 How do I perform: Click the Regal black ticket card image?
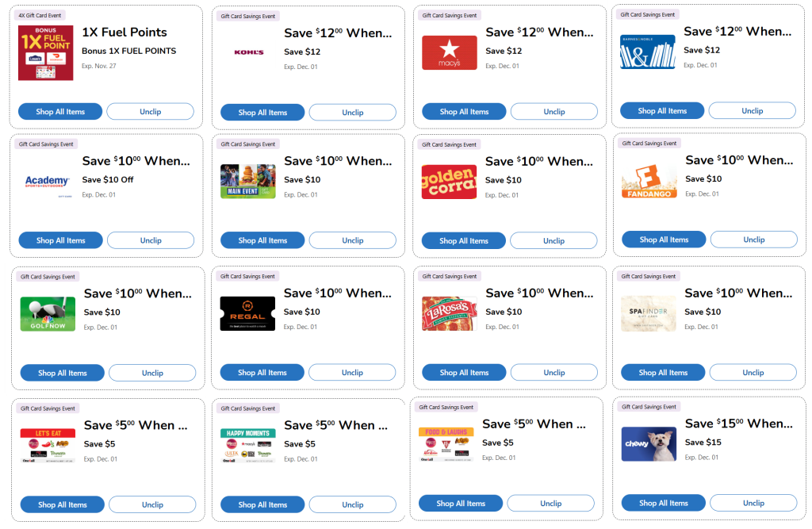[247, 313]
